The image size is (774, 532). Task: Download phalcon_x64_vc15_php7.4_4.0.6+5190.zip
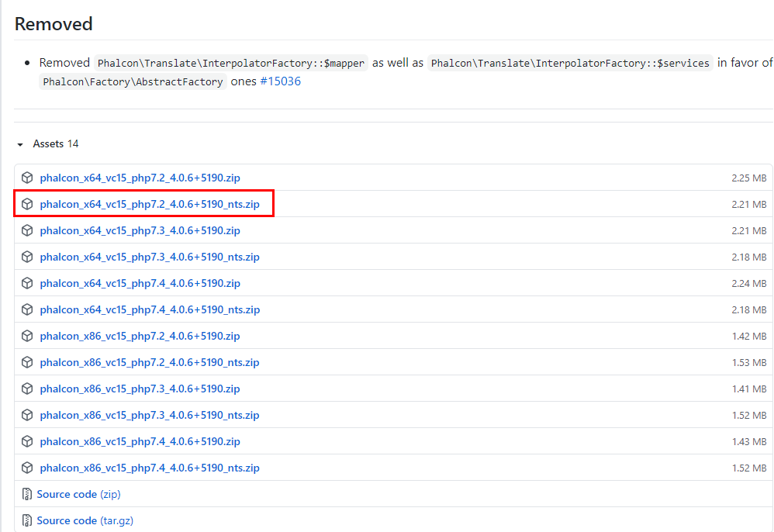pos(140,283)
